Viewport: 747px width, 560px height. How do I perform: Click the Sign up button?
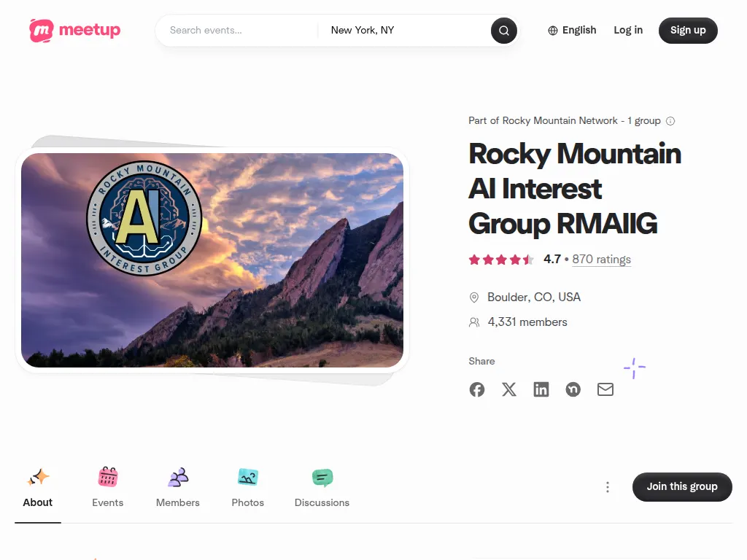(x=688, y=31)
